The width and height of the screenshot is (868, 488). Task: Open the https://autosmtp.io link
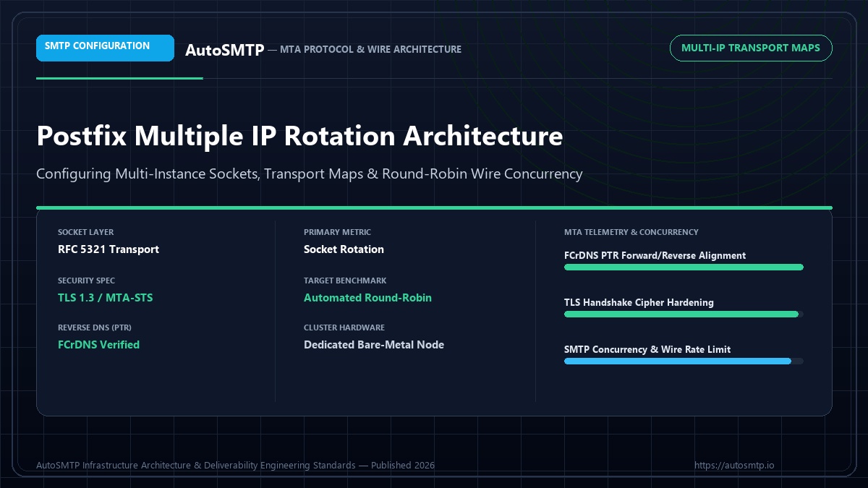tap(734, 465)
